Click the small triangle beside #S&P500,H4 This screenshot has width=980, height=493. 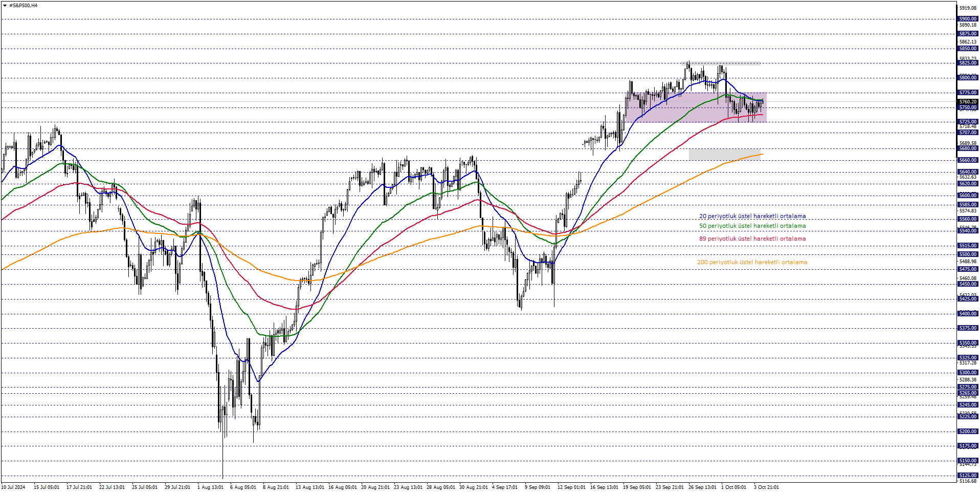point(5,6)
